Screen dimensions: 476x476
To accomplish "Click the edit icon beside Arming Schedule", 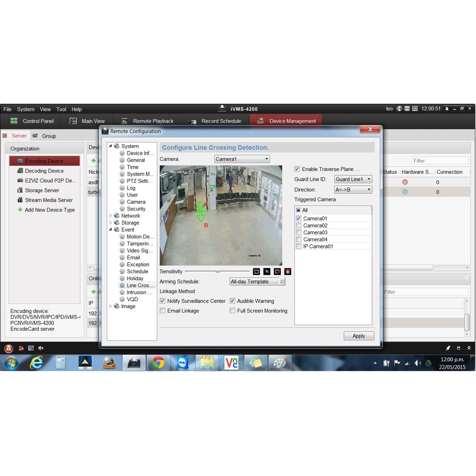I will click(282, 281).
